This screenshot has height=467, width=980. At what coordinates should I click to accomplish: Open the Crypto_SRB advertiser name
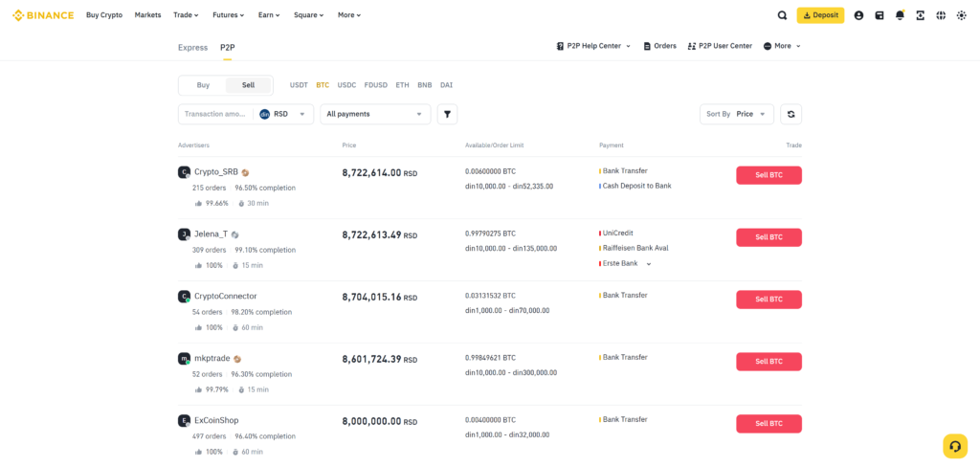point(216,172)
